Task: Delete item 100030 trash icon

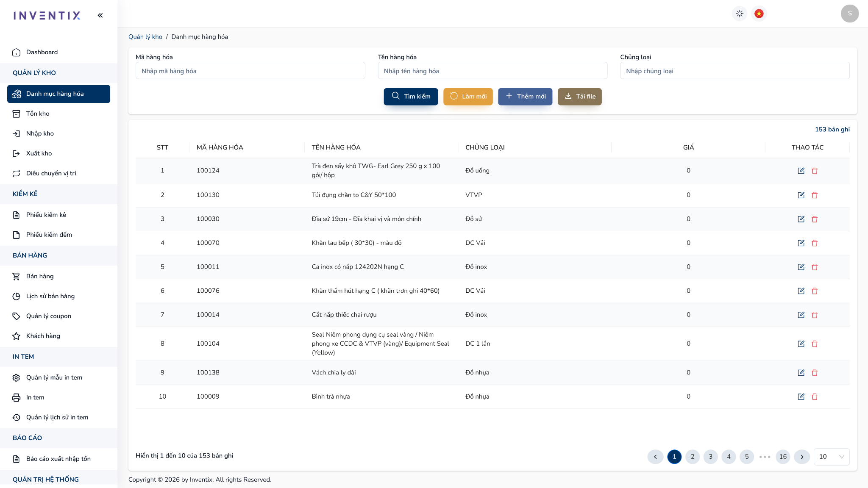Action: click(815, 219)
